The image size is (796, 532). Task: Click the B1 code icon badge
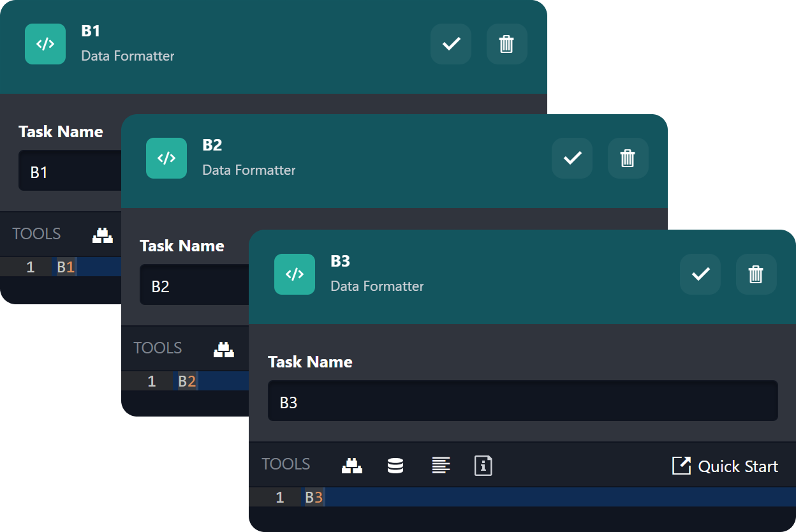click(45, 44)
